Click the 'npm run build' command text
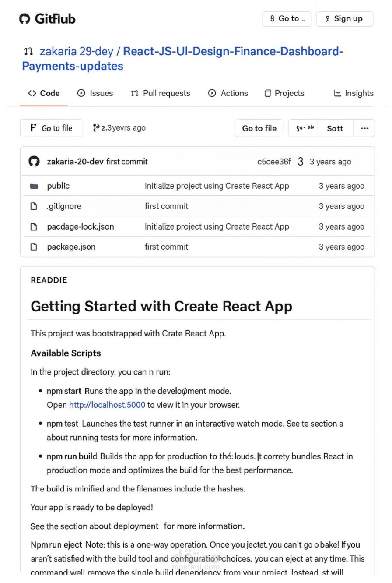This screenshot has width=392, height=583. click(72, 456)
